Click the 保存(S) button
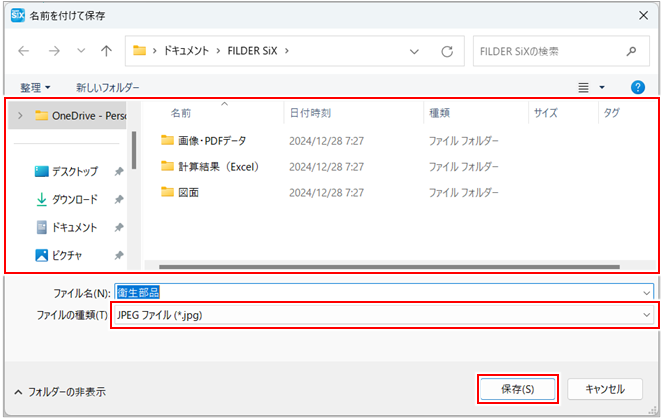Screen dimensions: 664x418 coord(515,388)
